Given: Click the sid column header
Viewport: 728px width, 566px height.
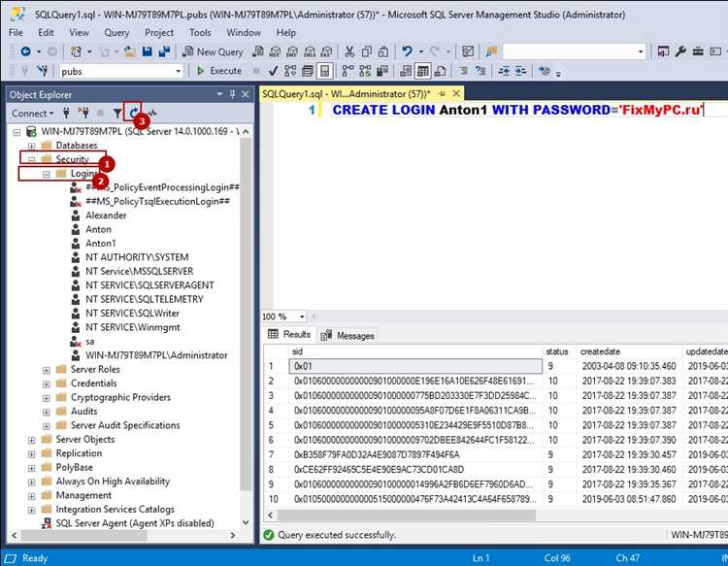Looking at the screenshot, I should (x=415, y=351).
